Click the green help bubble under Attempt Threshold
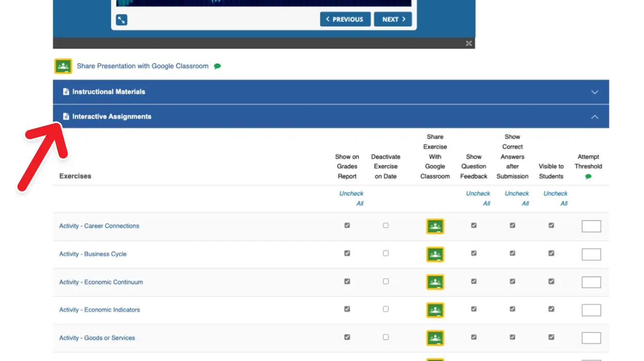Viewport: 644px width, 361px height. (x=588, y=176)
